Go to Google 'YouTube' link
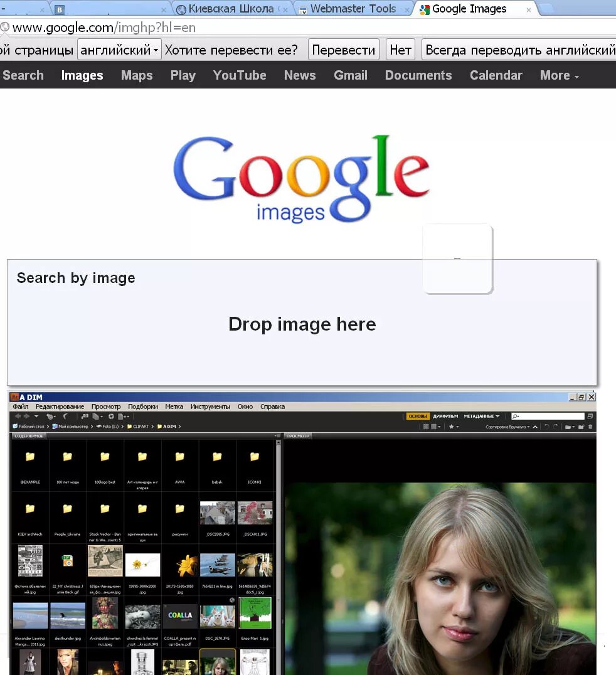The image size is (616, 675). [x=240, y=75]
